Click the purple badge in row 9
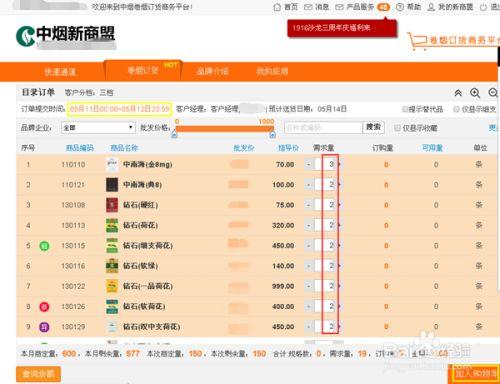Image resolution: width=500 pixels, height=384 pixels. click(44, 327)
